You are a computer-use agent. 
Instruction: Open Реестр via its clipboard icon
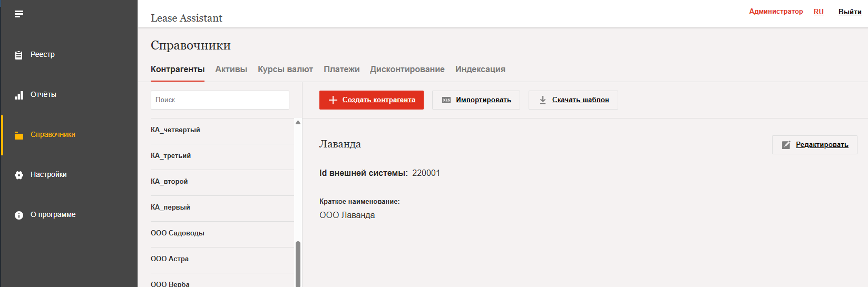(19, 55)
